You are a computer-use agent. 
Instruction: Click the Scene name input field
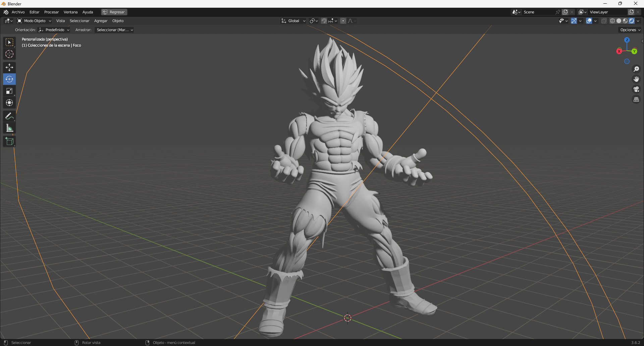tap(537, 12)
